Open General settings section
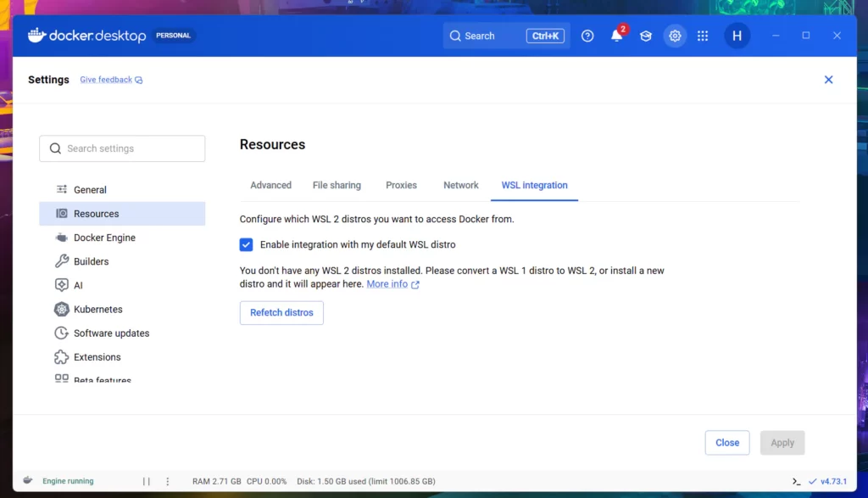Viewport: 868px width, 498px height. point(122,189)
